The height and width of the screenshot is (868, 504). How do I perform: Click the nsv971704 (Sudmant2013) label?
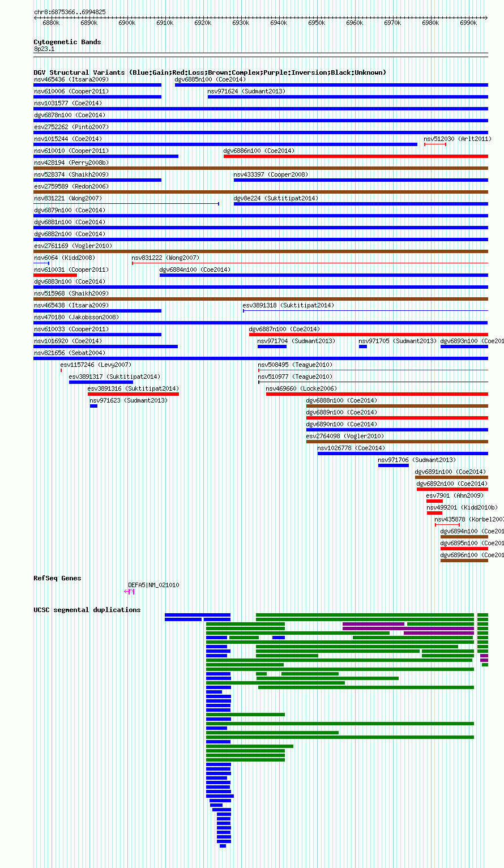(297, 341)
